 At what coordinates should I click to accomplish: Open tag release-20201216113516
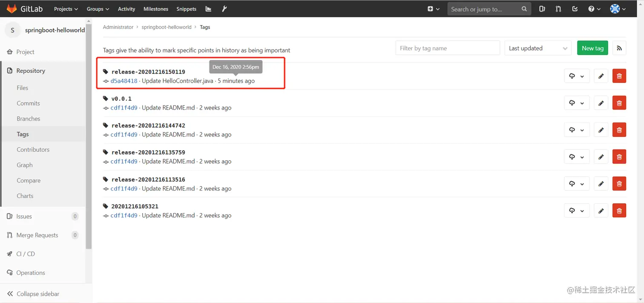pyautogui.click(x=148, y=179)
